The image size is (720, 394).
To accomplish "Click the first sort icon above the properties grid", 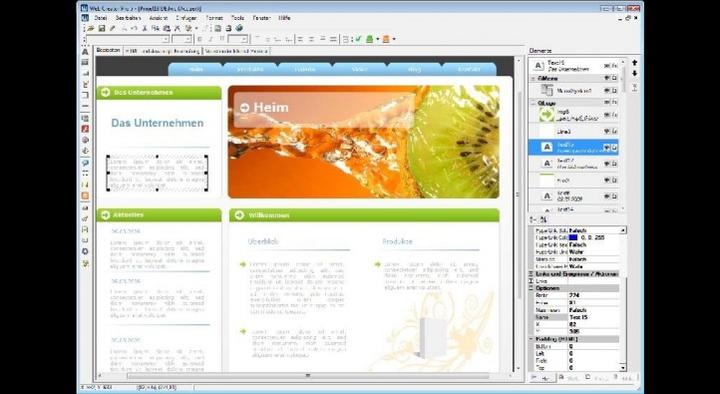I will click(533, 220).
